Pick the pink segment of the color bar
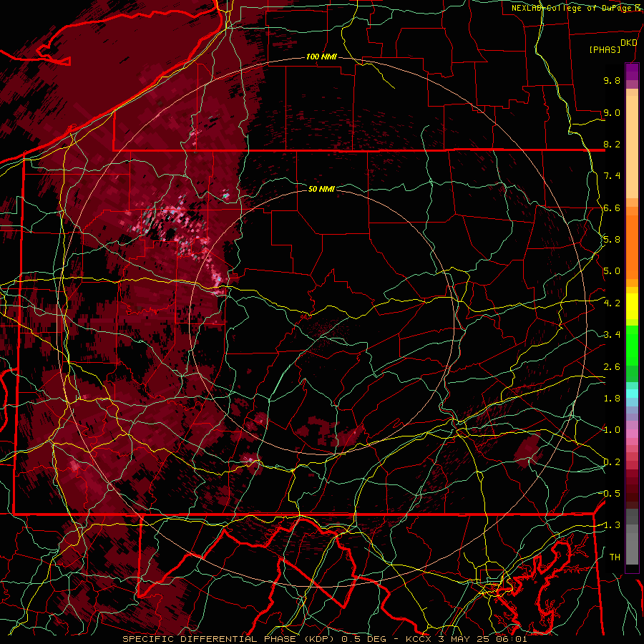The width and height of the screenshot is (644, 644). 632,434
